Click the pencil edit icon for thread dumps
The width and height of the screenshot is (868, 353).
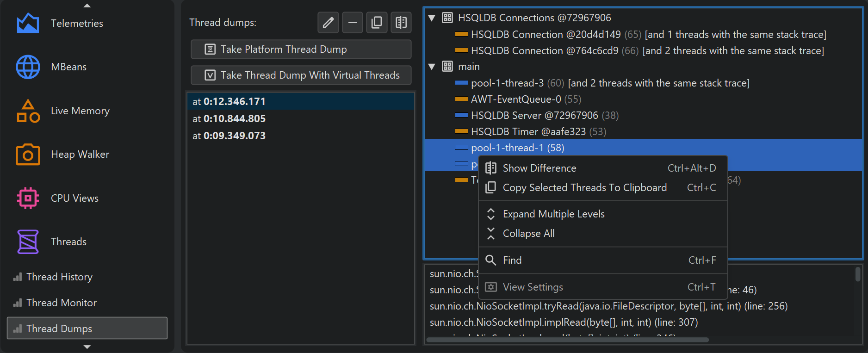pyautogui.click(x=328, y=22)
